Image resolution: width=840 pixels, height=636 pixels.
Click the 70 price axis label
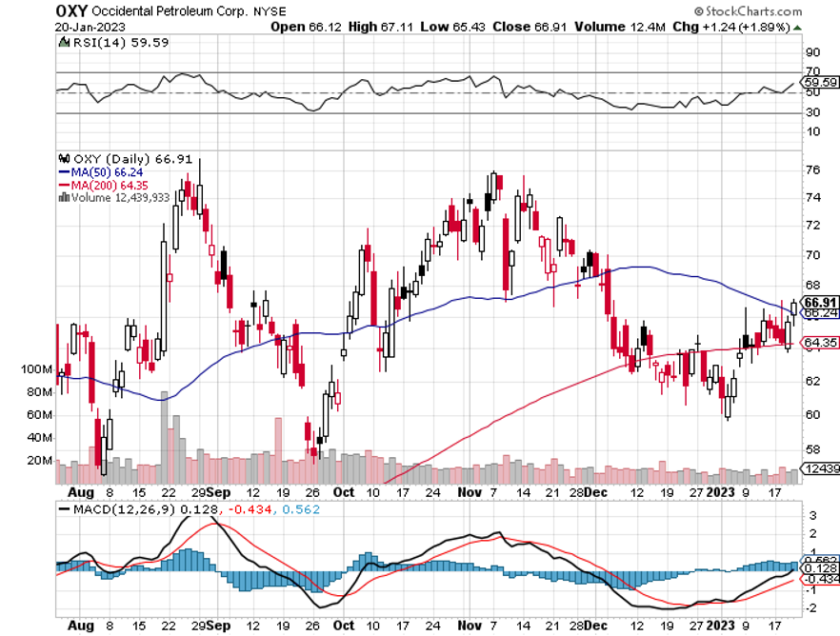[x=812, y=255]
